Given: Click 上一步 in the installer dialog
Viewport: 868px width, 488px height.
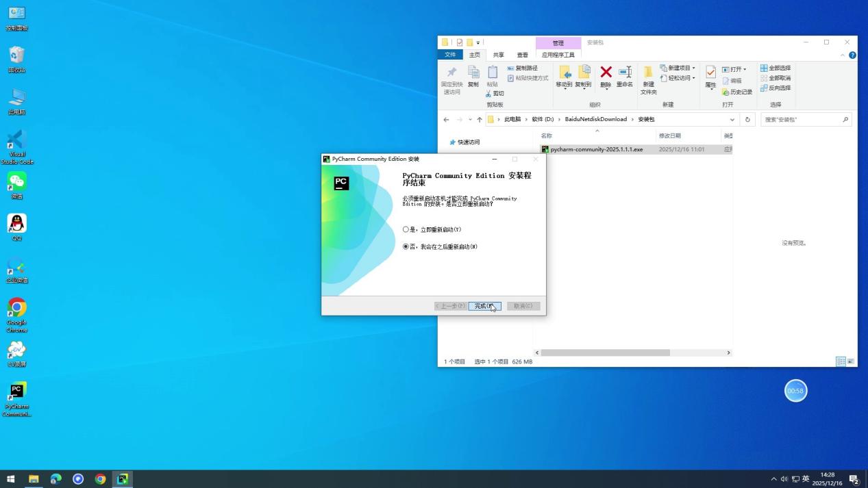Looking at the screenshot, I should coord(450,306).
